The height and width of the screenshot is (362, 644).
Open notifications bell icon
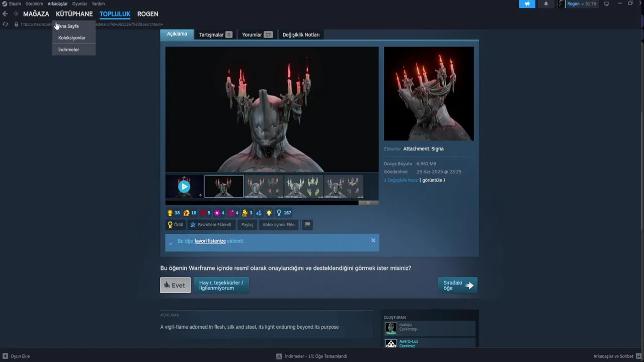click(x=546, y=4)
